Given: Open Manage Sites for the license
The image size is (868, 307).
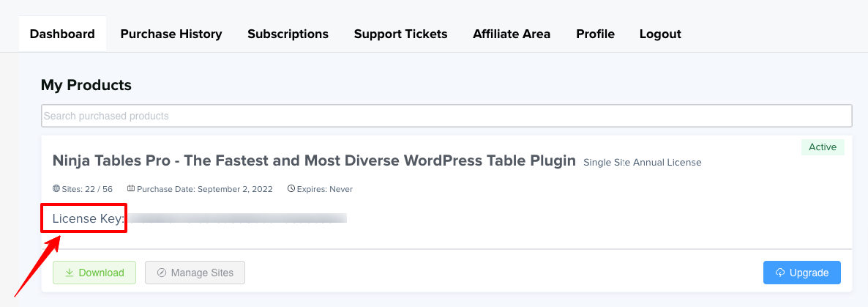Looking at the screenshot, I should pyautogui.click(x=195, y=273).
